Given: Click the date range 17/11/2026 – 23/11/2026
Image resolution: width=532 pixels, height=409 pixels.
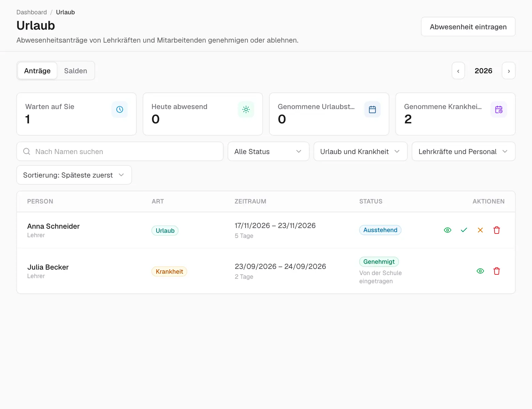Looking at the screenshot, I should point(275,226).
